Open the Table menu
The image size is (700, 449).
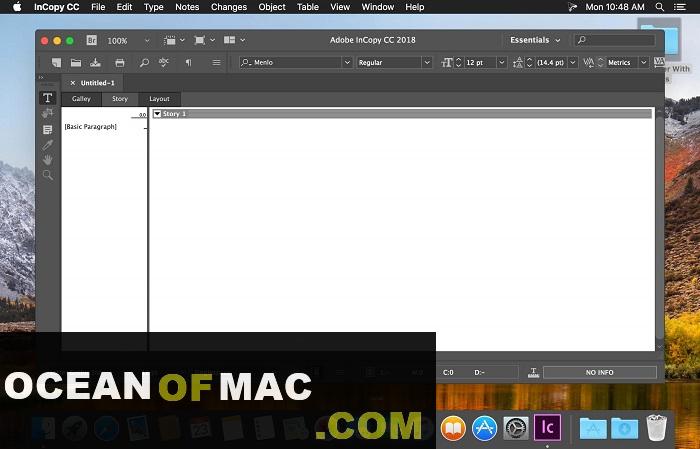click(308, 7)
